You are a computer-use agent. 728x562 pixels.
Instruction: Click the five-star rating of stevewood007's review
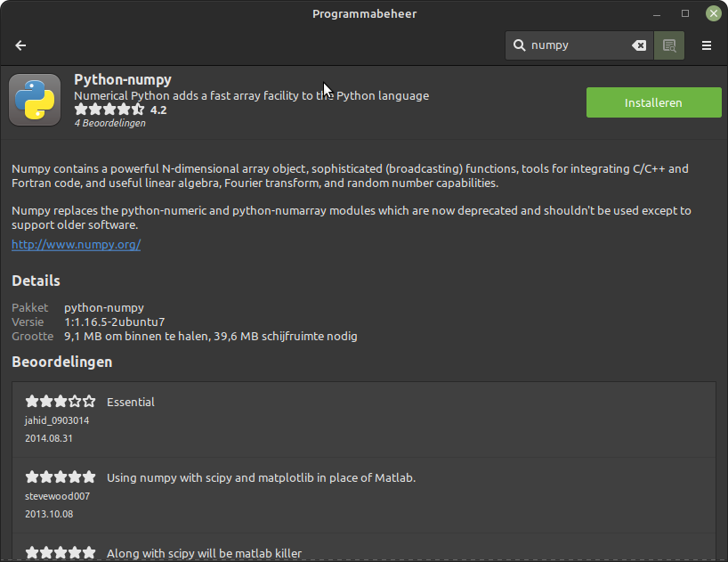coord(61,477)
